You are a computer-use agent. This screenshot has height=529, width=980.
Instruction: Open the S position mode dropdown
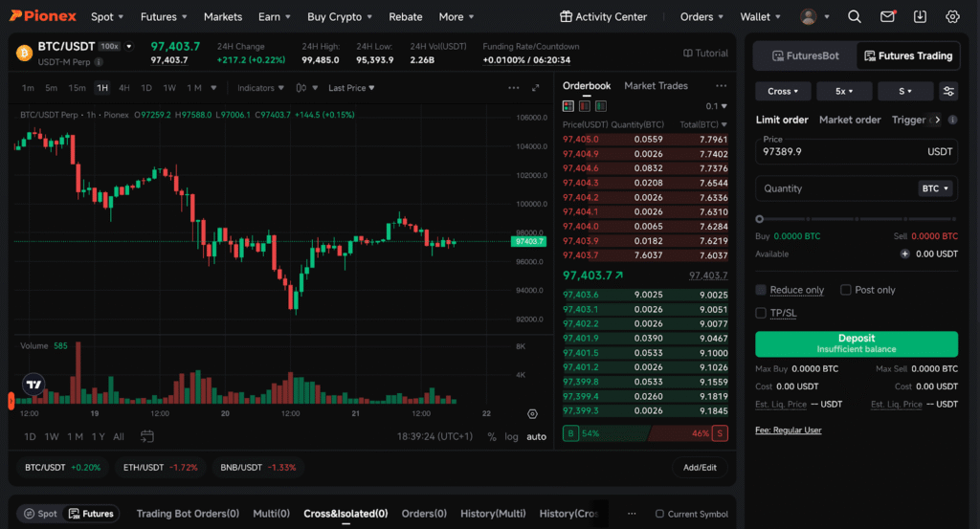coord(905,91)
